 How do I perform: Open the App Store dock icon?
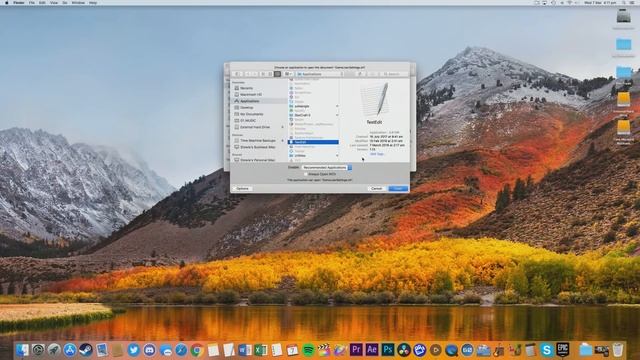pyautogui.click(x=70, y=350)
